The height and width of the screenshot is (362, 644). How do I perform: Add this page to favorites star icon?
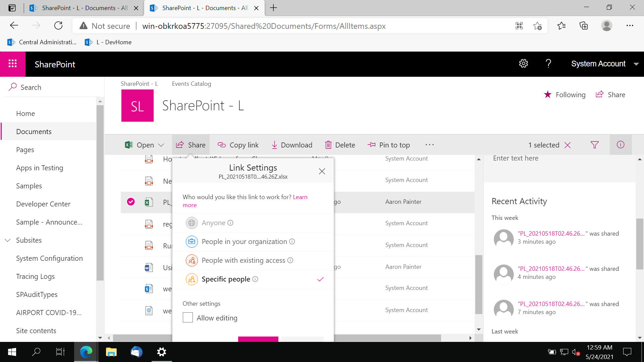pyautogui.click(x=538, y=26)
